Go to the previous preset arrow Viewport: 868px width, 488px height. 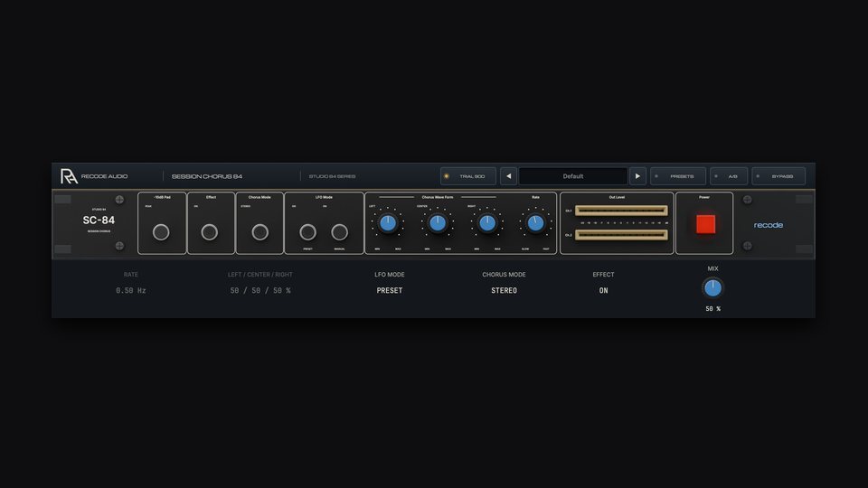[509, 176]
